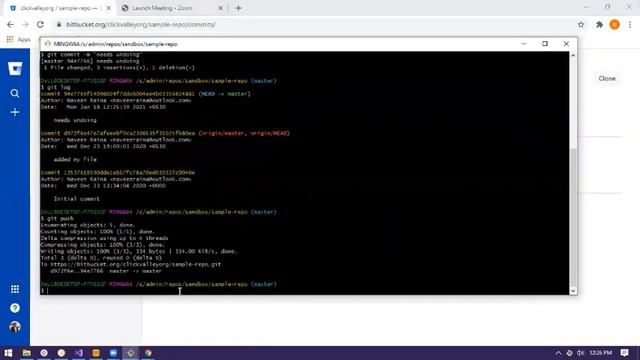The image size is (640, 360).
Task: Open Bitbucket search in the sidebar
Action: point(15,93)
